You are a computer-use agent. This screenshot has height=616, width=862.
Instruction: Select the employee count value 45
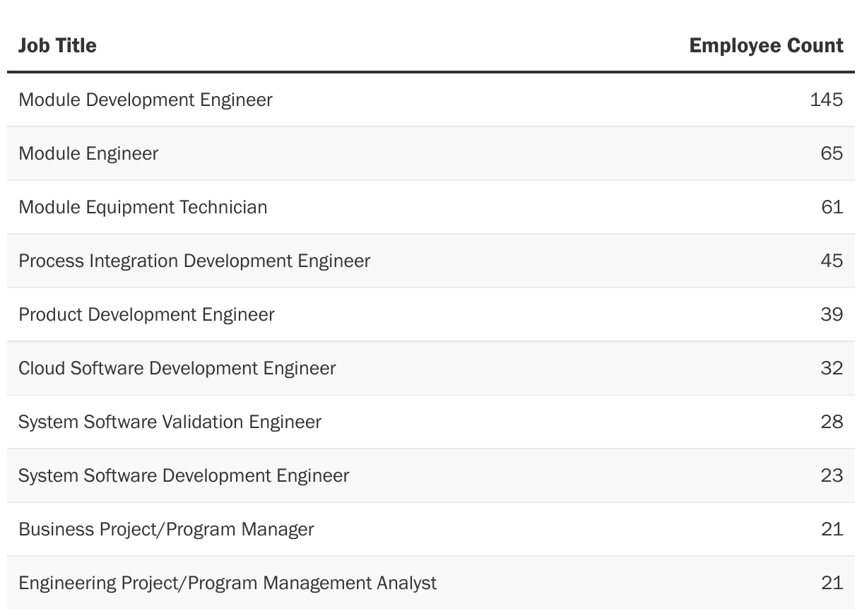pos(832,261)
